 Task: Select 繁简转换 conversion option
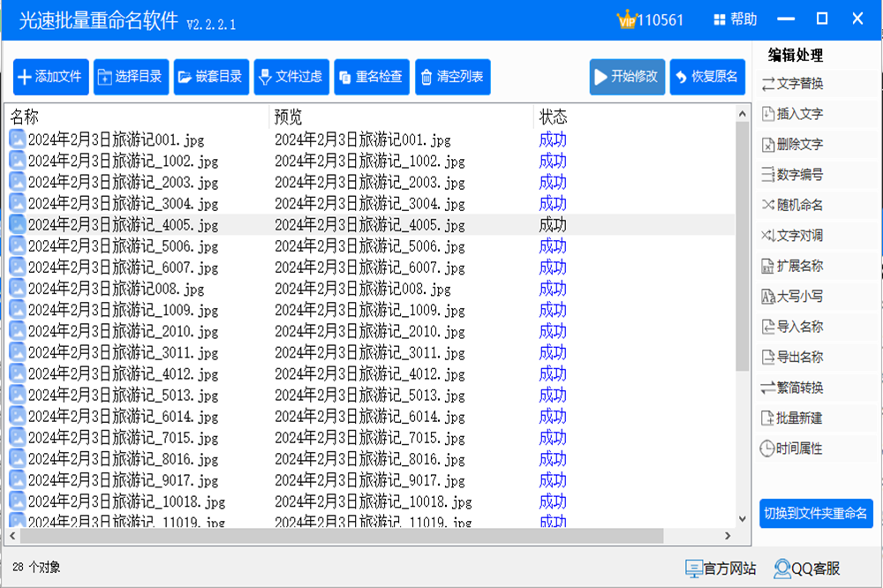(x=792, y=388)
